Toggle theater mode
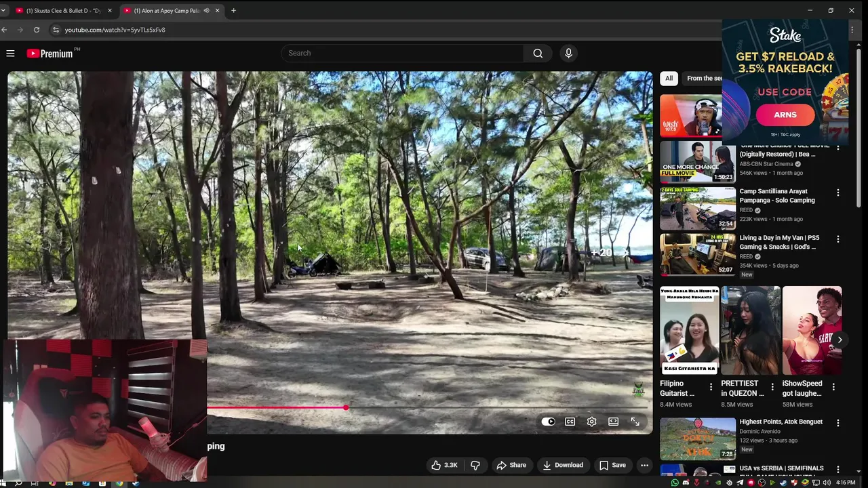The height and width of the screenshot is (488, 868). point(613,422)
